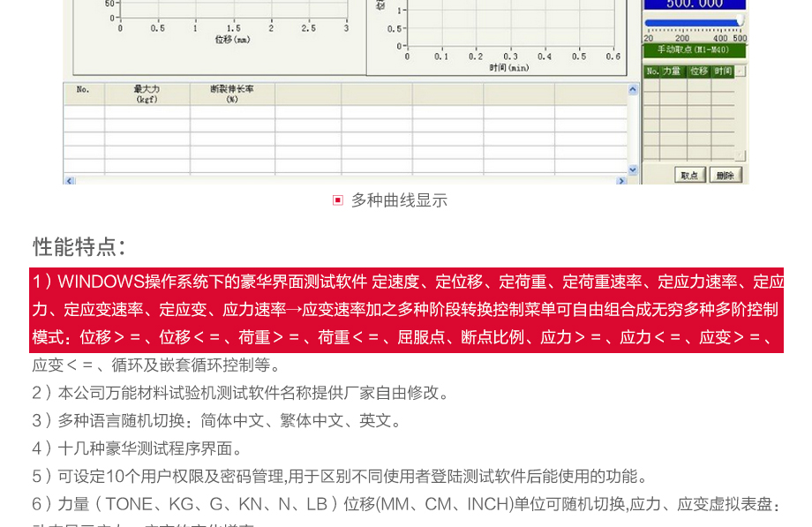Click the up arrow in points table scrollbar
Viewport: 812px width, 527px height.
[740, 72]
